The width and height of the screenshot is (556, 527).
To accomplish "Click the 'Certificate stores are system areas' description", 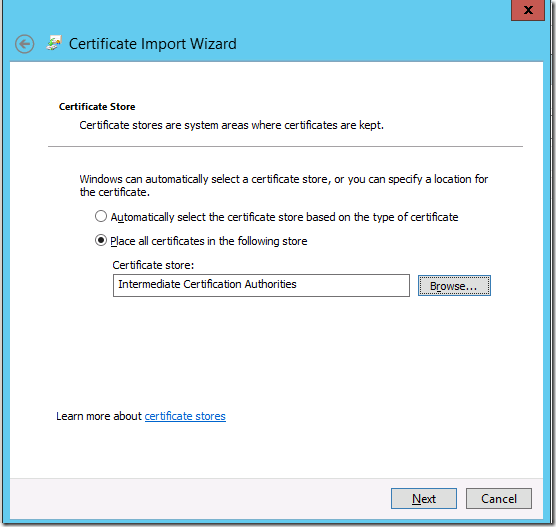I will tap(232, 125).
